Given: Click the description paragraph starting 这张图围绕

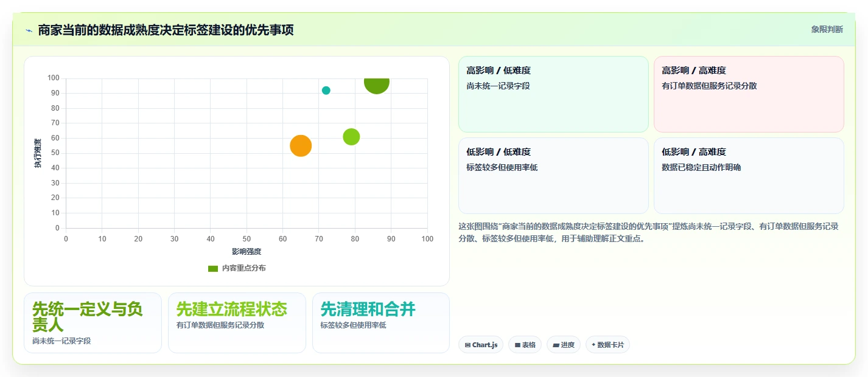Looking at the screenshot, I should click(648, 232).
